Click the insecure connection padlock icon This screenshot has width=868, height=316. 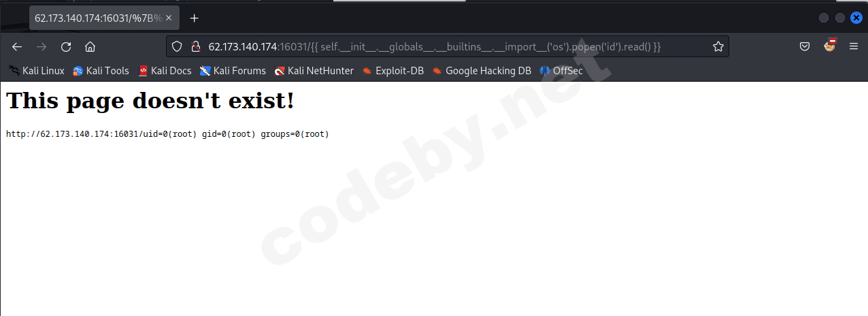click(x=196, y=47)
